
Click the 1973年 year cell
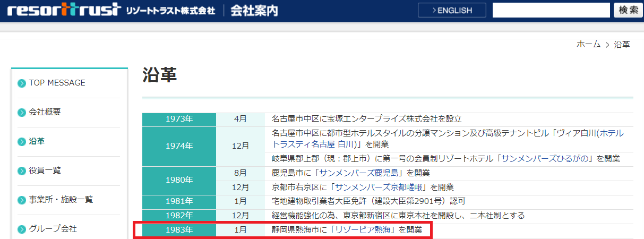(179, 119)
